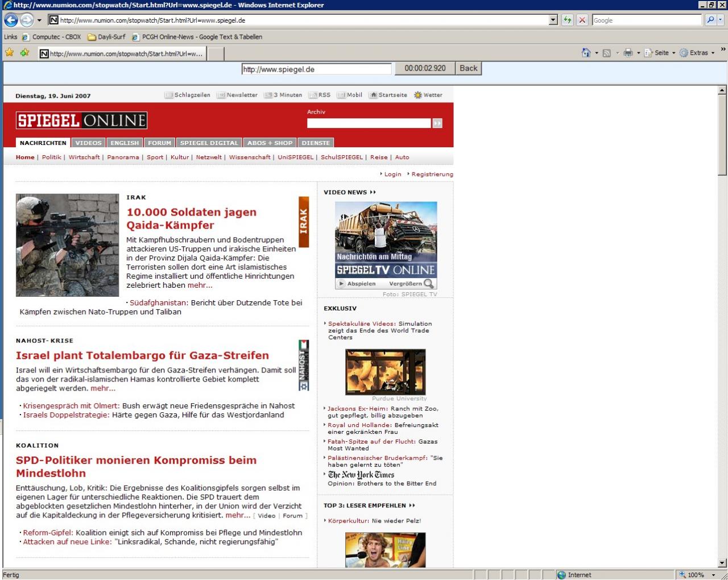Open the search provider options dropdown
Screen dimensions: 728x580
[720, 20]
